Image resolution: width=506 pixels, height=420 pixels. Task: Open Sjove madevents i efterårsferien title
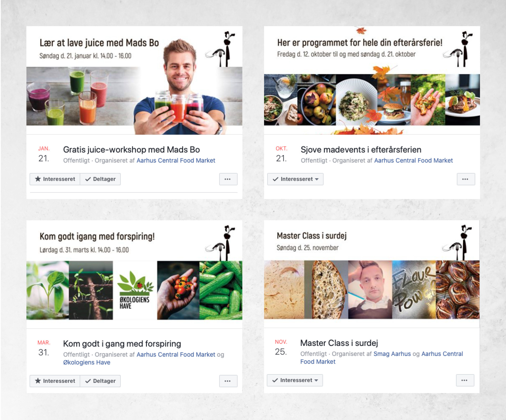361,149
